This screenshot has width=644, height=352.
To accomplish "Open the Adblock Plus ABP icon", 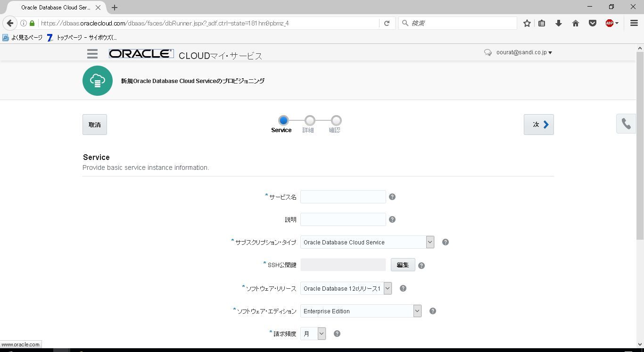I will [609, 23].
